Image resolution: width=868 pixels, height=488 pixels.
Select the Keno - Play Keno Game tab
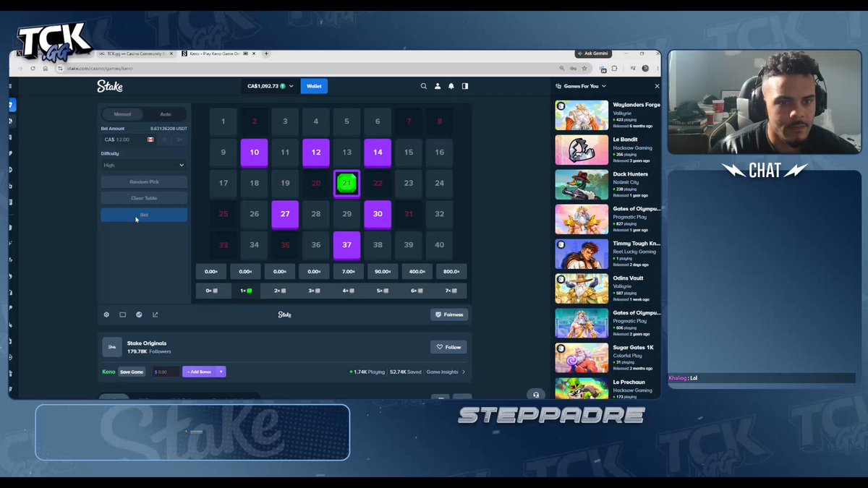217,53
